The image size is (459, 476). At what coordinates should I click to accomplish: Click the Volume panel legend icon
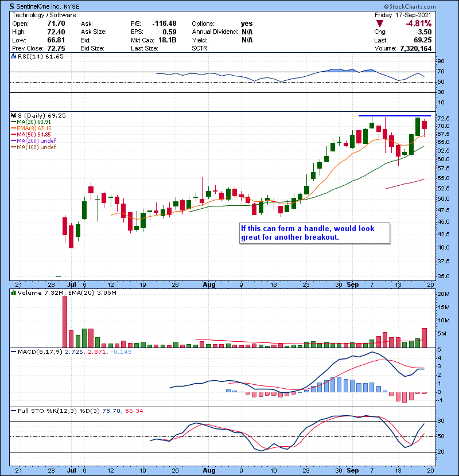pos(14,294)
